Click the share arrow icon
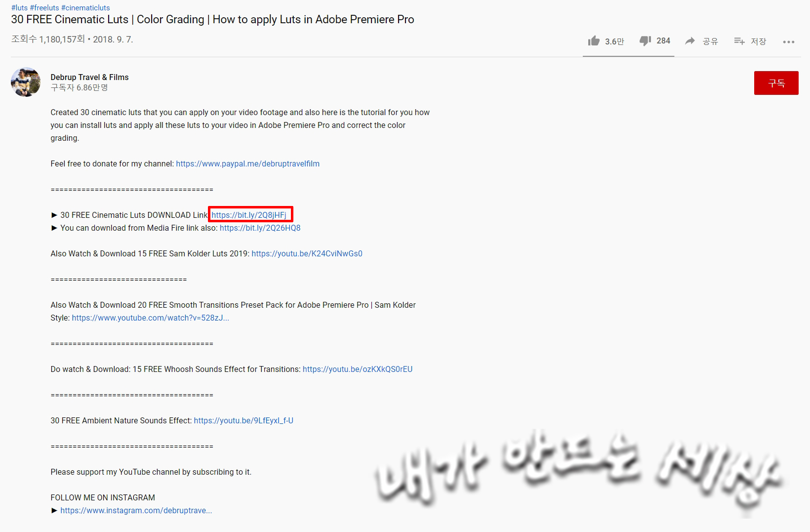 coord(690,41)
